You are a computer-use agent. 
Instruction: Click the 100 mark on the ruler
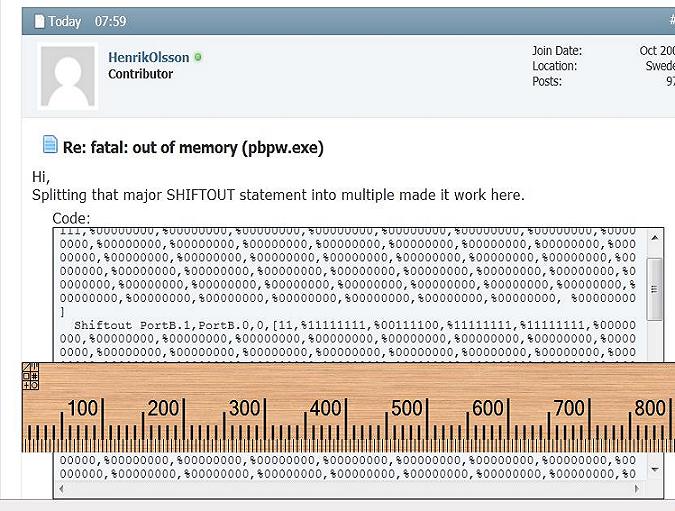(83, 408)
